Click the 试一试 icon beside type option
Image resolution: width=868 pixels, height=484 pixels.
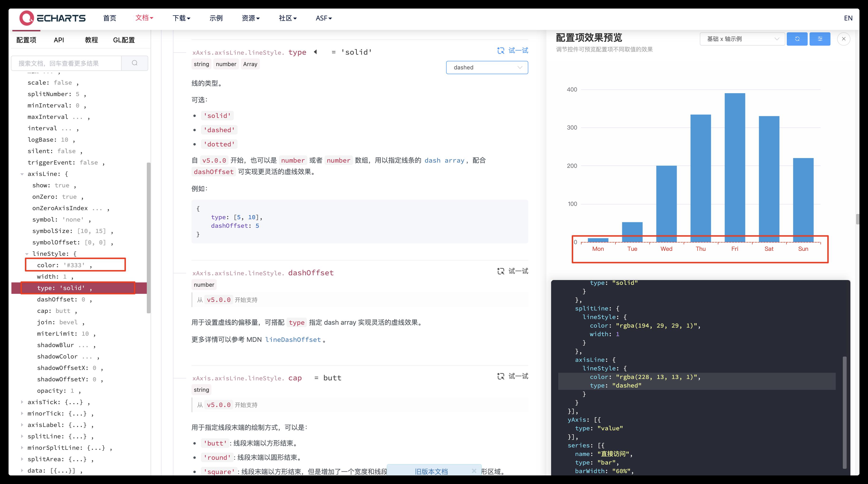[x=501, y=51]
